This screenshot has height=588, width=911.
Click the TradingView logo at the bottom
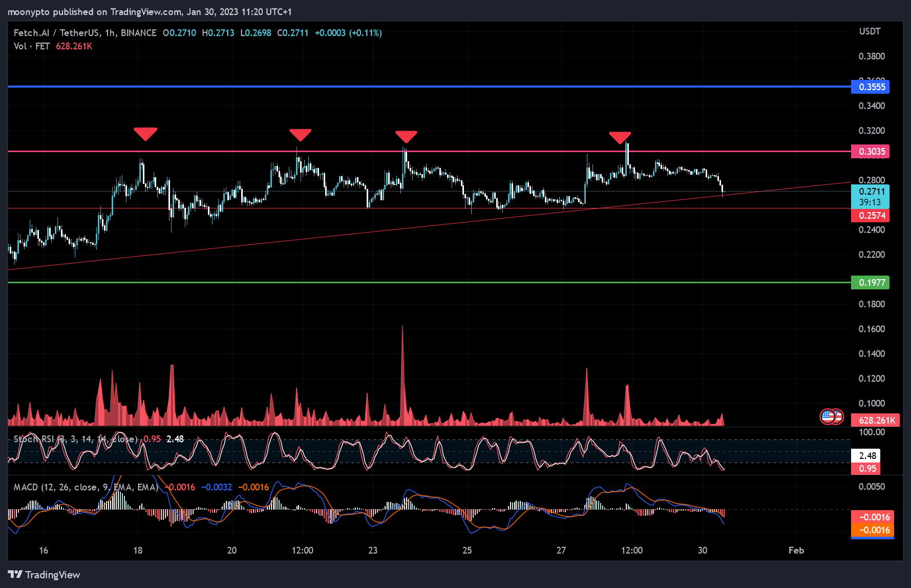pos(44,575)
